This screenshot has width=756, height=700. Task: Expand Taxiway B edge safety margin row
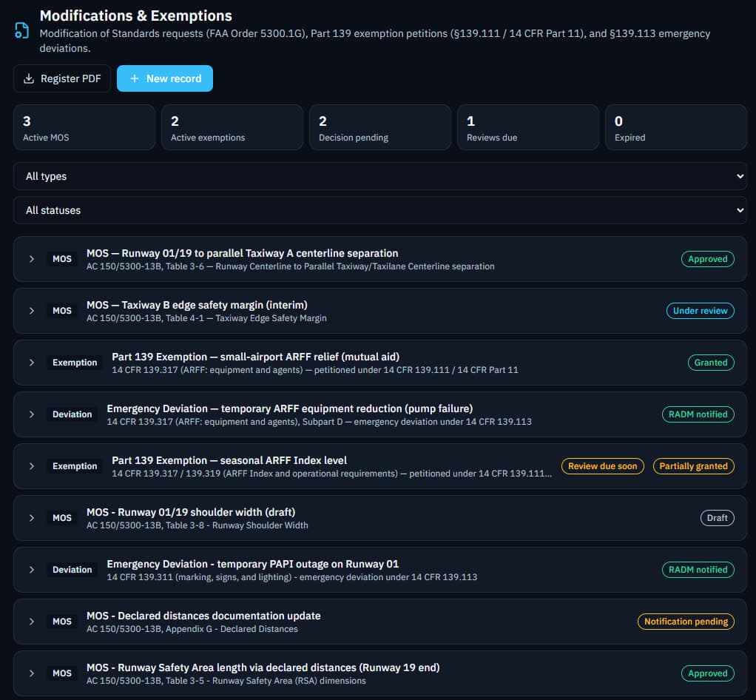[x=31, y=311]
